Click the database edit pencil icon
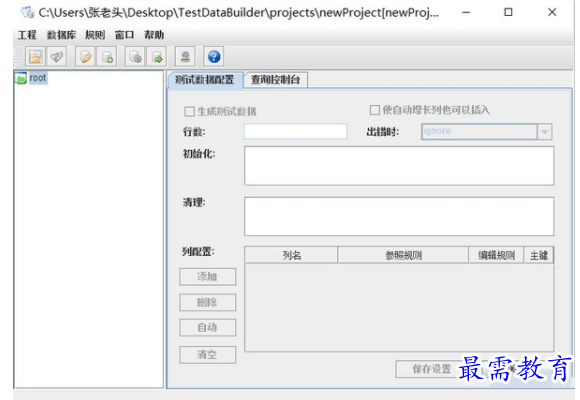580x400 pixels. (x=85, y=57)
